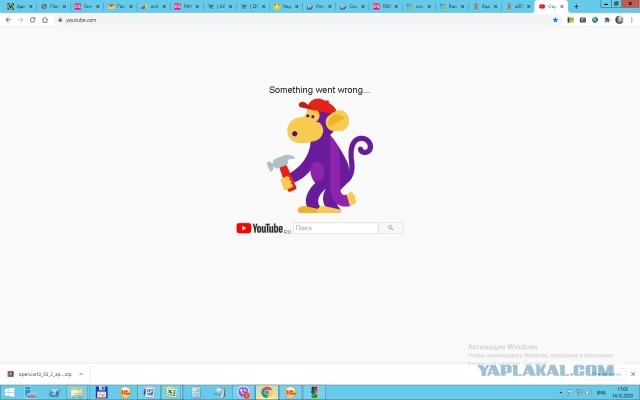The width and height of the screenshot is (640, 400).
Task: Bookmark this page with the star icon
Action: point(555,20)
